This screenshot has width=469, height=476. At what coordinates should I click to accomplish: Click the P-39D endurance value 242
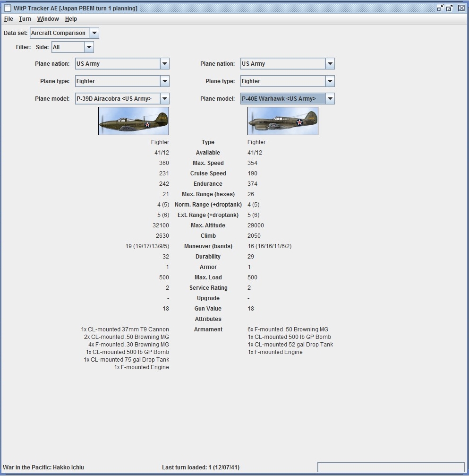click(x=164, y=184)
